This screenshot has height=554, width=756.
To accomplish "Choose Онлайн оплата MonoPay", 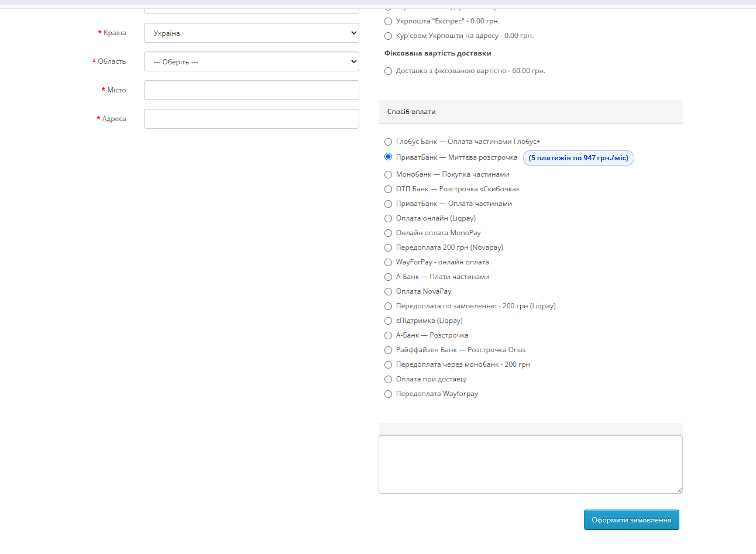I will tap(388, 233).
